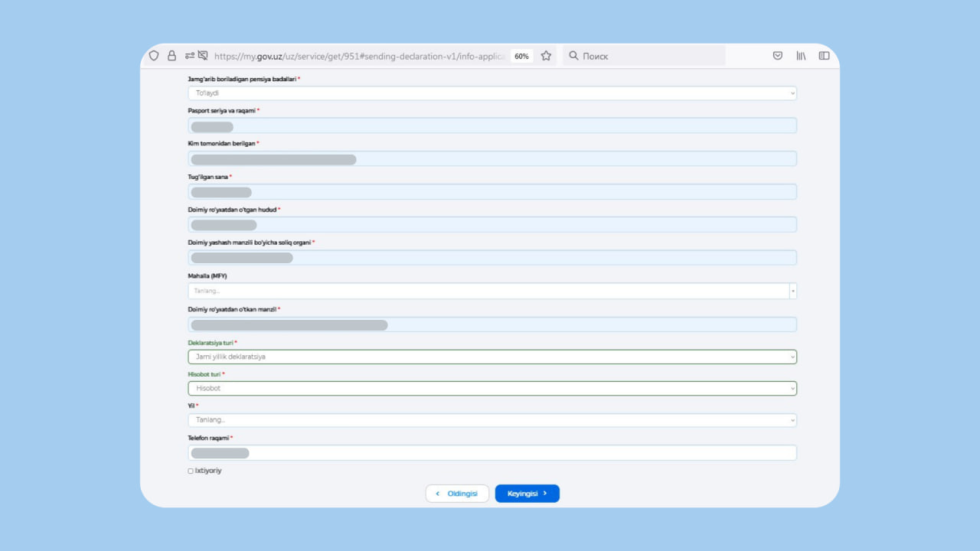Screen dimensions: 980x551
Task: Click the blocked autoplay camera icon
Action: (x=203, y=56)
